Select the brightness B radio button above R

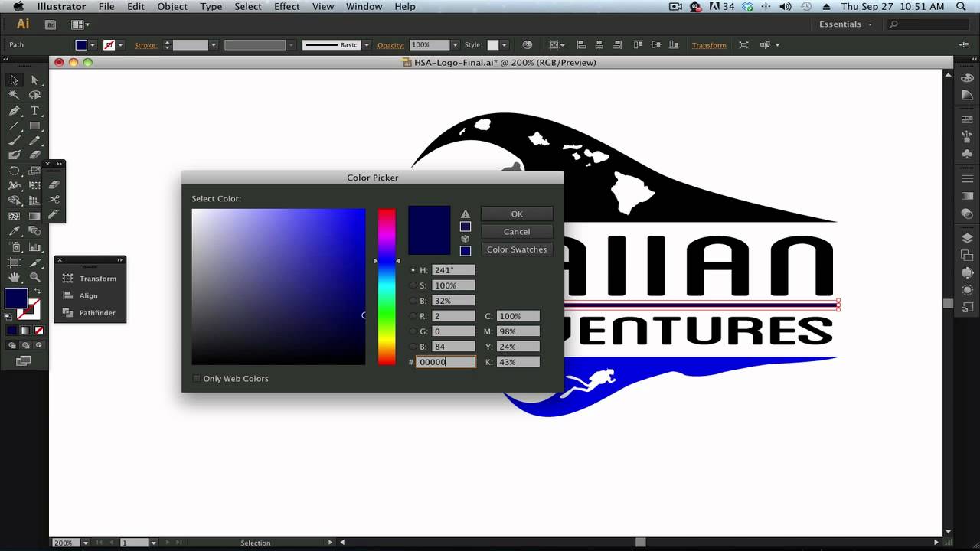[x=413, y=301]
